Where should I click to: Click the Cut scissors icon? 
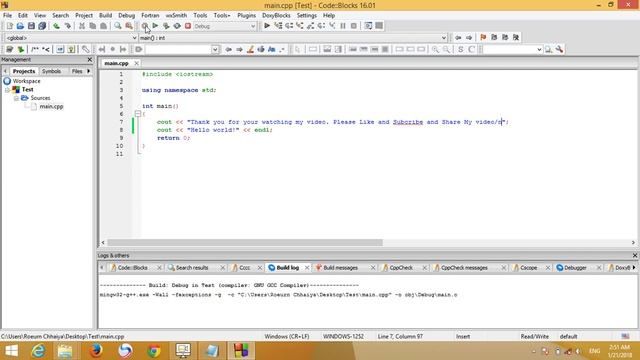[82, 26]
